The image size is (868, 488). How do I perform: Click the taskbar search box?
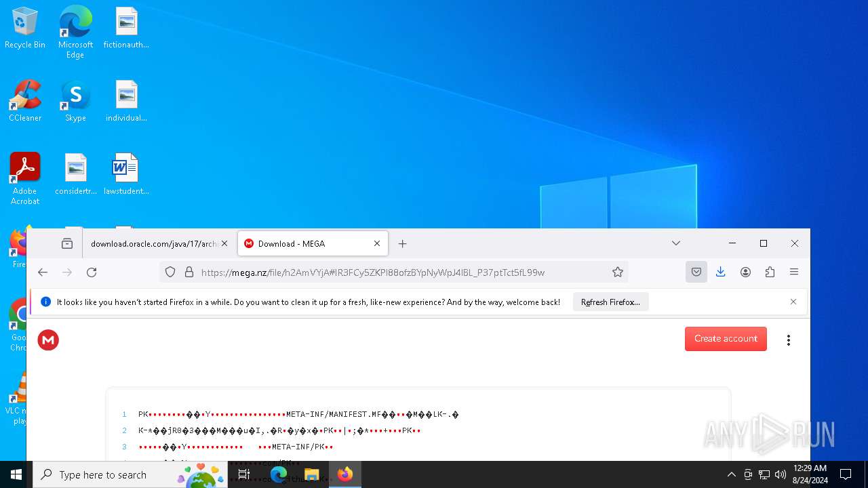point(130,474)
